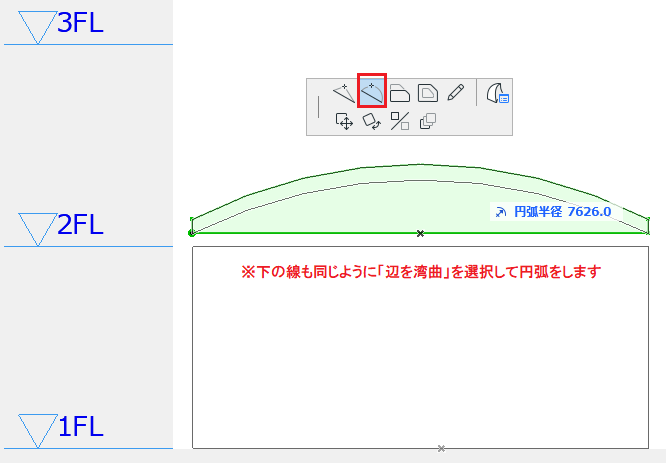The height and width of the screenshot is (463, 666).
Task: Click the arc radius tracker arrow icon
Action: pyautogui.click(x=501, y=212)
